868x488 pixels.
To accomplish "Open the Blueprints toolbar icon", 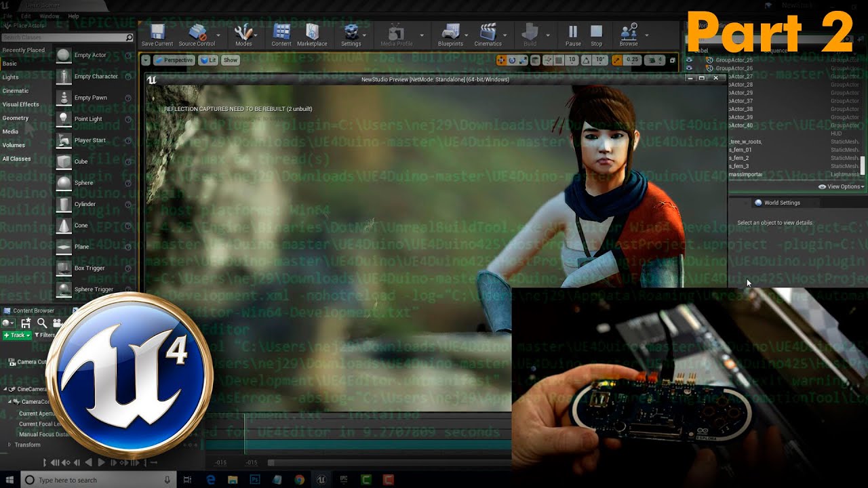I will [x=451, y=35].
